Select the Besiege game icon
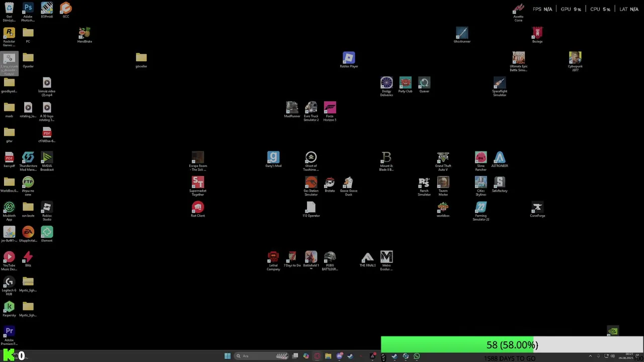Image resolution: width=644 pixels, height=362 pixels. coord(537,35)
